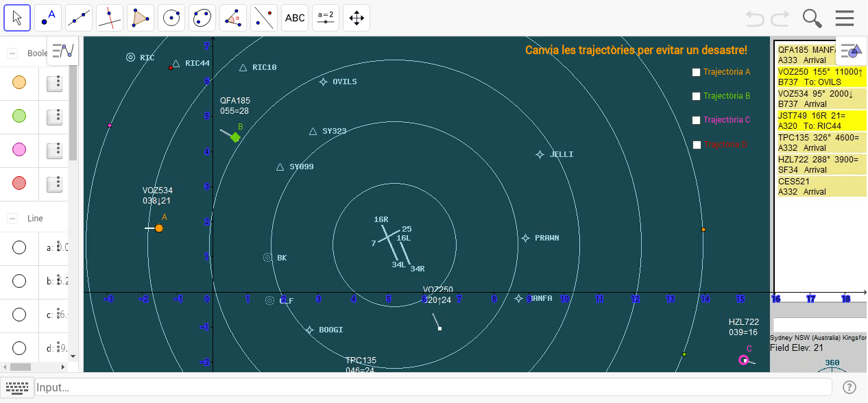
Task: Click the OVILS waypoint marker
Action: pos(323,82)
